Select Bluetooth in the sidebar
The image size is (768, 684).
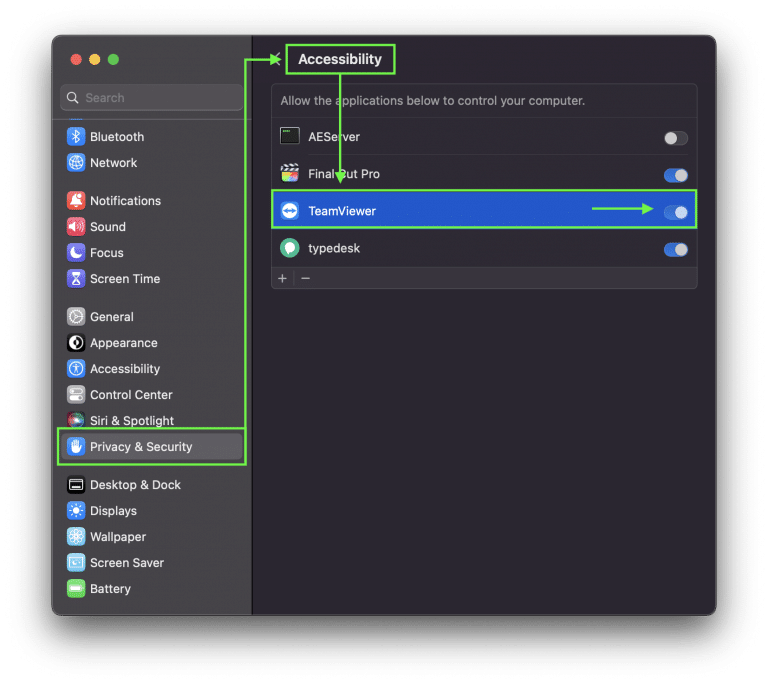[x=152, y=137]
